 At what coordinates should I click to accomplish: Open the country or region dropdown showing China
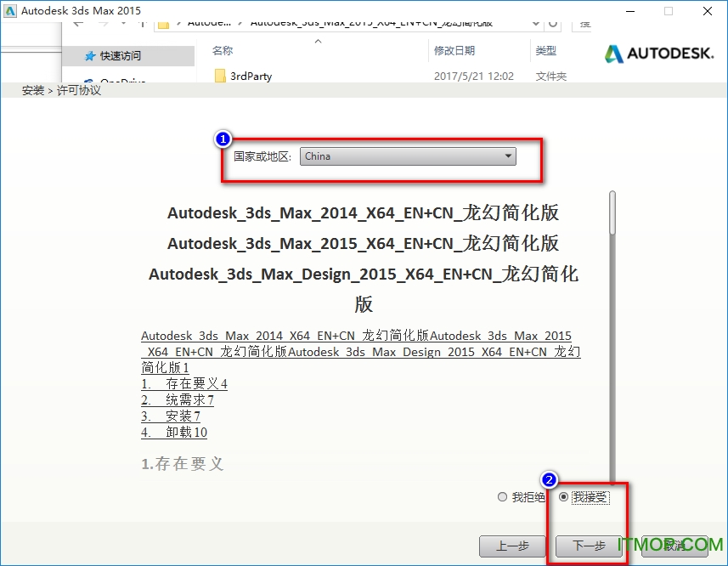point(408,156)
